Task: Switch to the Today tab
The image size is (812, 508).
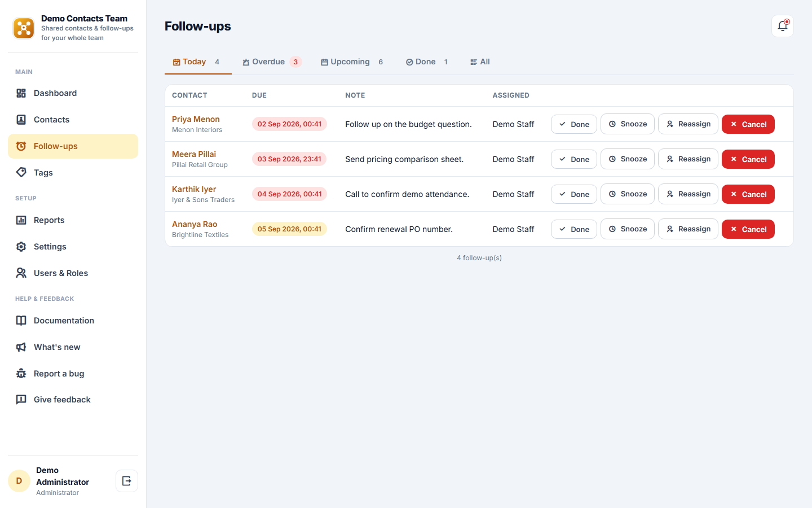Action: pyautogui.click(x=198, y=62)
